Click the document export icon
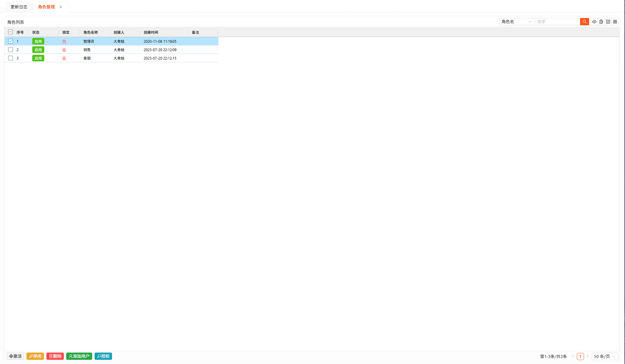625x364 pixels. (x=601, y=22)
